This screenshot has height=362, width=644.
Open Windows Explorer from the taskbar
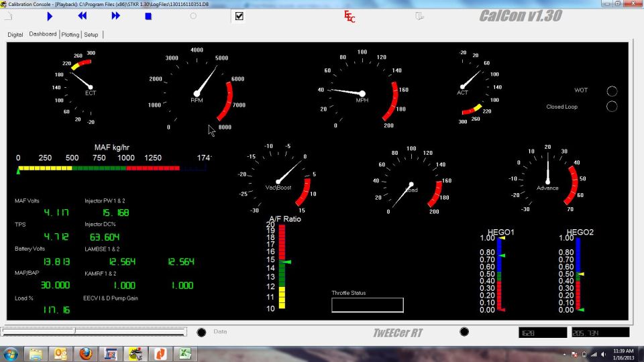click(36, 354)
